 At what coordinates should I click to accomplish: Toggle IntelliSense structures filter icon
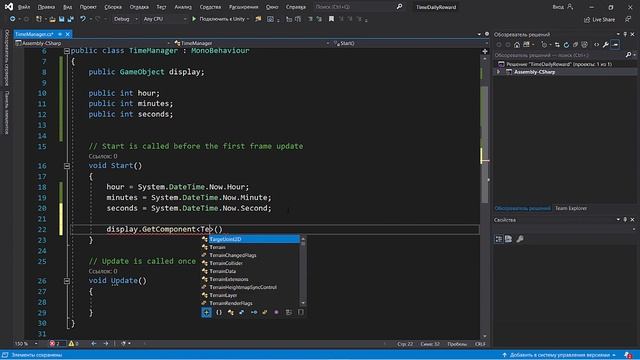[x=242, y=312]
